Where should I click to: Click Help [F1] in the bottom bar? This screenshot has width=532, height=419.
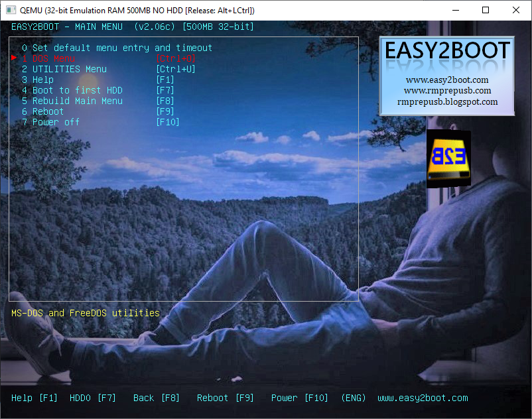point(34,398)
